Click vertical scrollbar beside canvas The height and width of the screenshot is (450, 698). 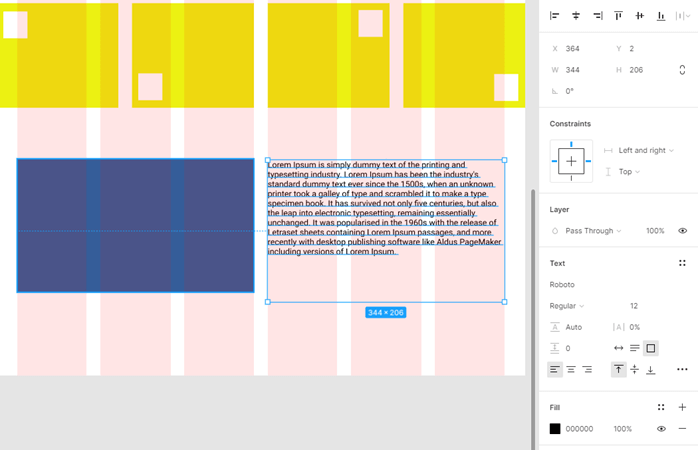(532, 320)
